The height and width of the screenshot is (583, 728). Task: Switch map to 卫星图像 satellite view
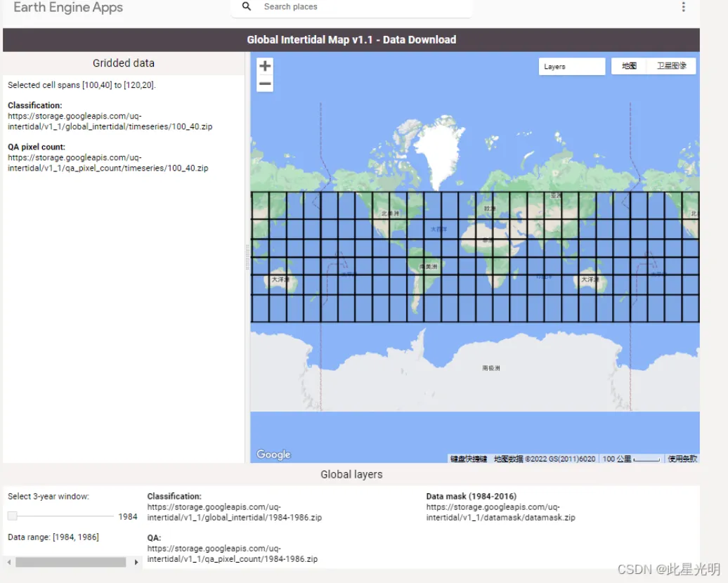671,66
